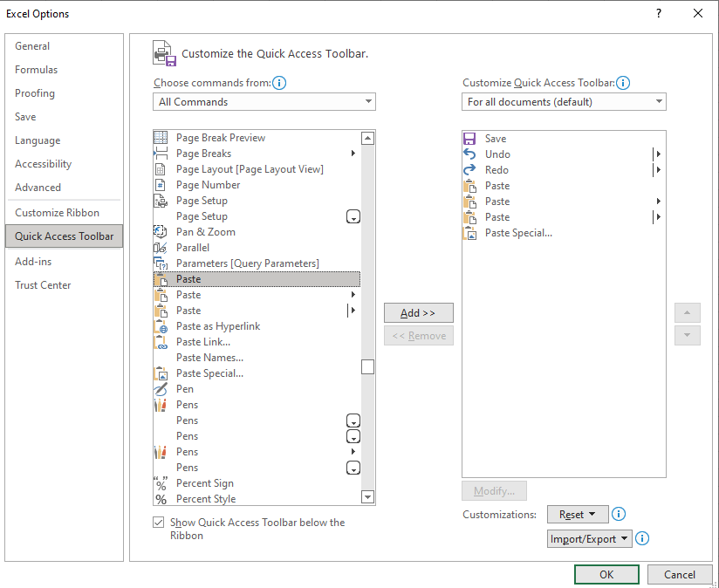Select Paste as Hyperlink icon
Screen dimensions: 719x588
click(x=161, y=326)
